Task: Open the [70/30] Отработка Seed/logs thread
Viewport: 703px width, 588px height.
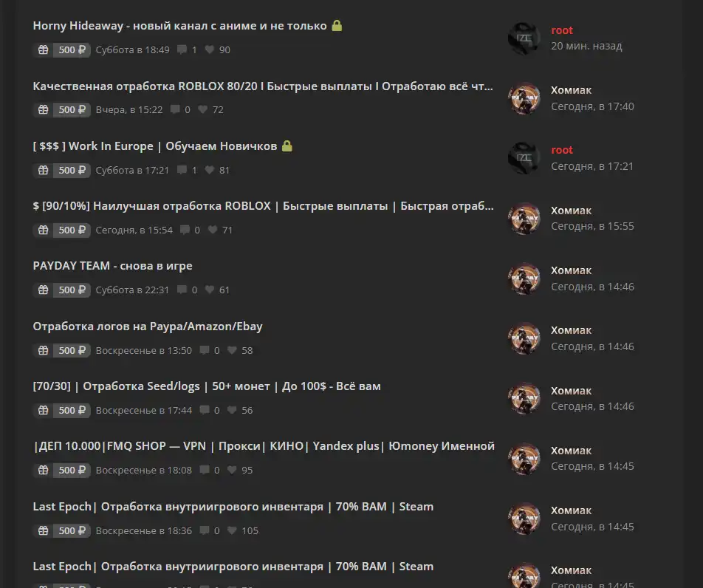Action: point(207,386)
